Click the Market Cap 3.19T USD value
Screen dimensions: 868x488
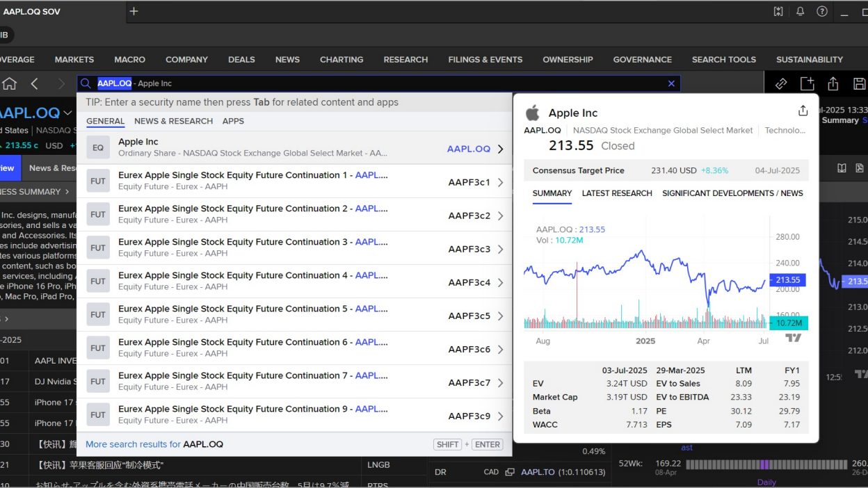pos(627,397)
